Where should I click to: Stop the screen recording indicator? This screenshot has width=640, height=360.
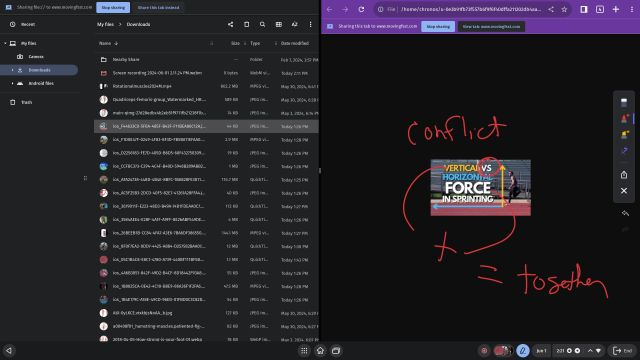click(x=484, y=351)
